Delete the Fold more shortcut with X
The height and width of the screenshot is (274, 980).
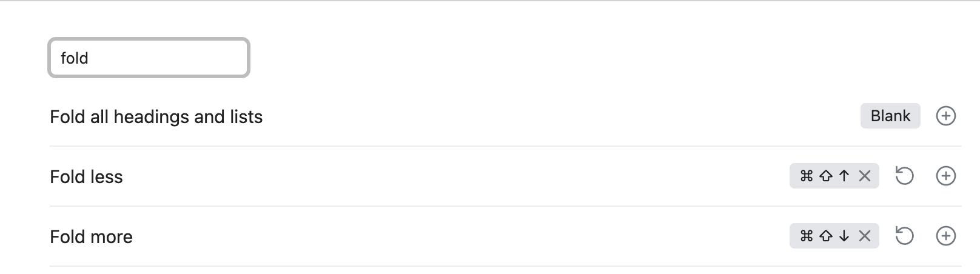click(865, 236)
